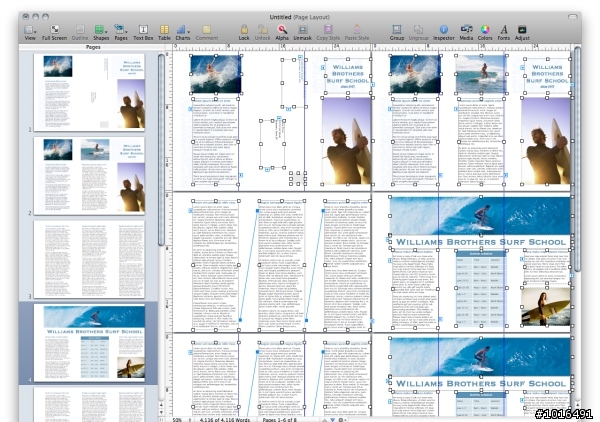Open the Shapes dropdown menu
Screen dimensions: 600x422
click(x=101, y=32)
